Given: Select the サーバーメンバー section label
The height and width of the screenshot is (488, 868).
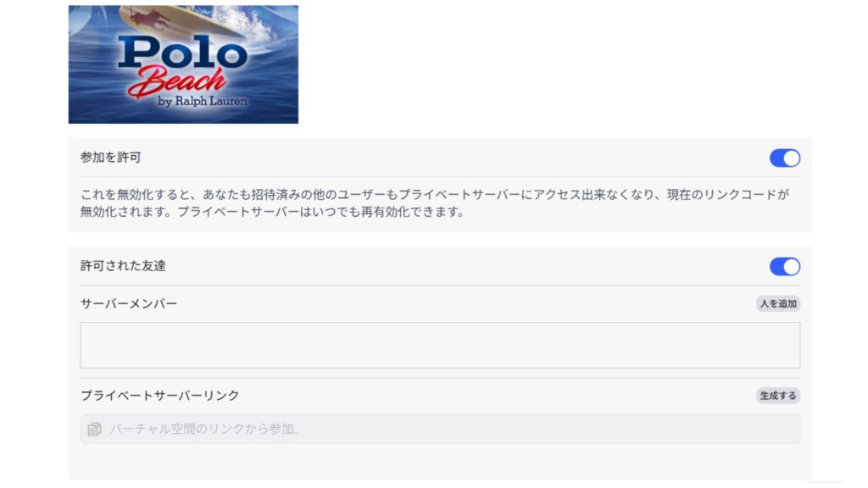Looking at the screenshot, I should pyautogui.click(x=129, y=304).
